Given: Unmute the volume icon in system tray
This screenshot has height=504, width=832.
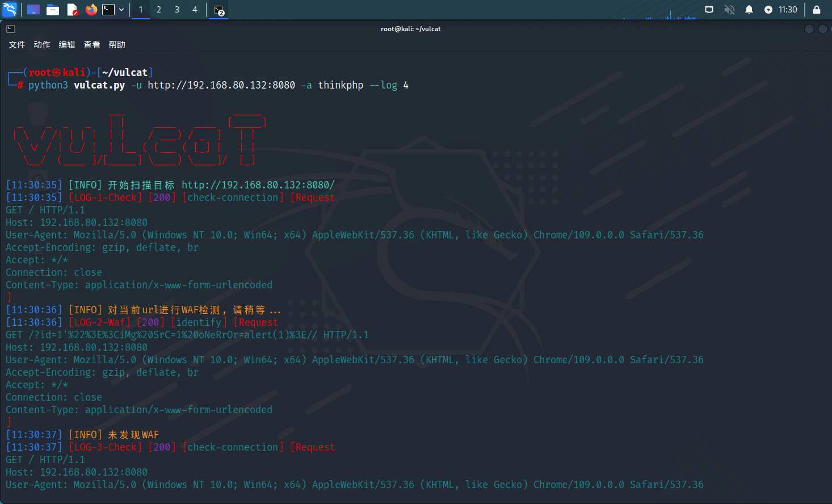Looking at the screenshot, I should point(729,10).
